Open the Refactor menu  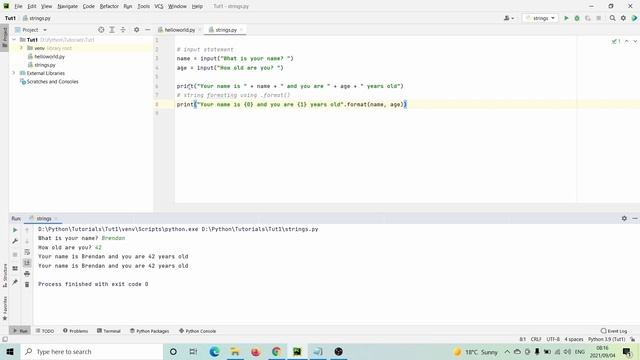click(109, 6)
